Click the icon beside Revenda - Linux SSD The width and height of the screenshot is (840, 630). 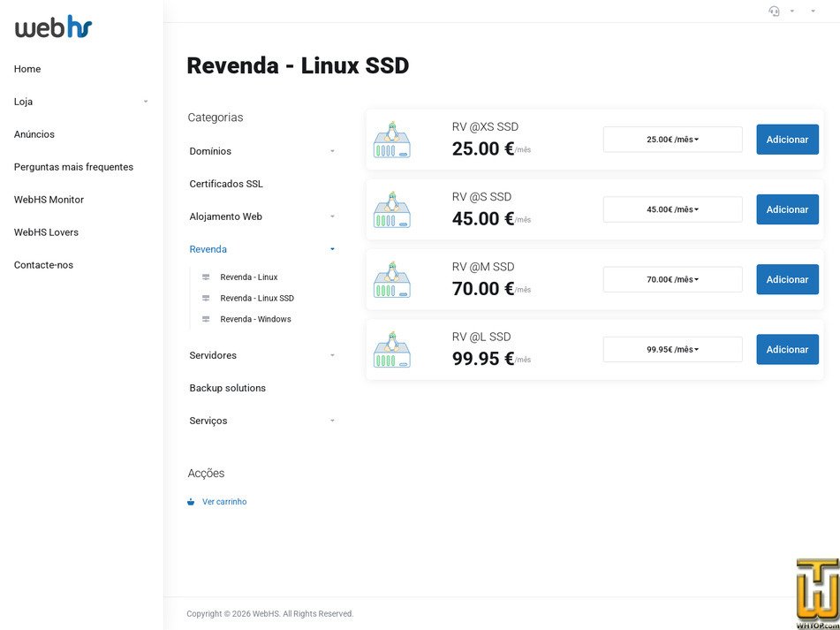pos(206,298)
